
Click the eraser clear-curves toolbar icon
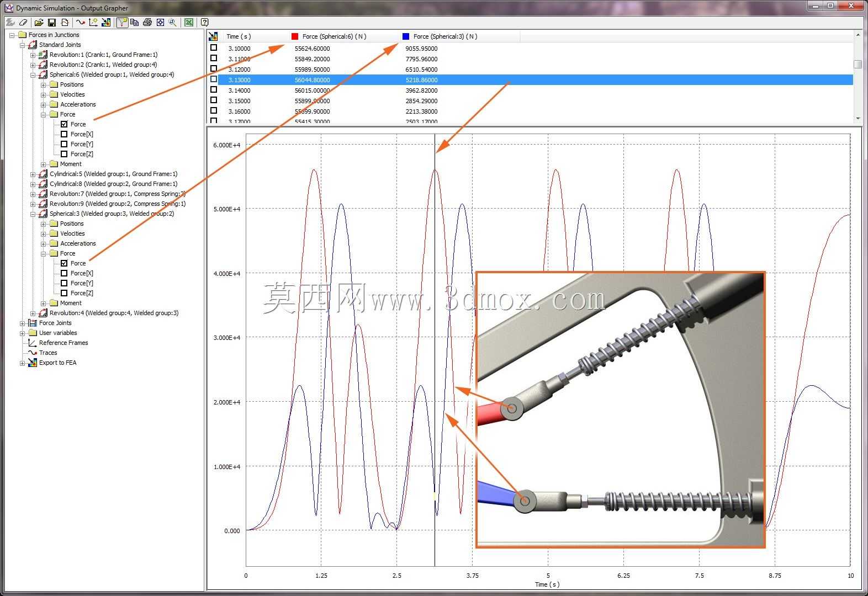pyautogui.click(x=23, y=23)
